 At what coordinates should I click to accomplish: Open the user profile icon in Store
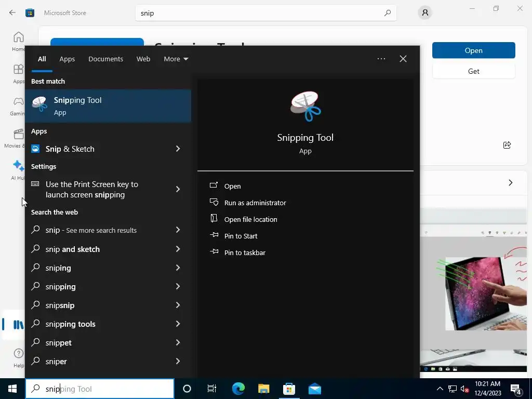(425, 13)
